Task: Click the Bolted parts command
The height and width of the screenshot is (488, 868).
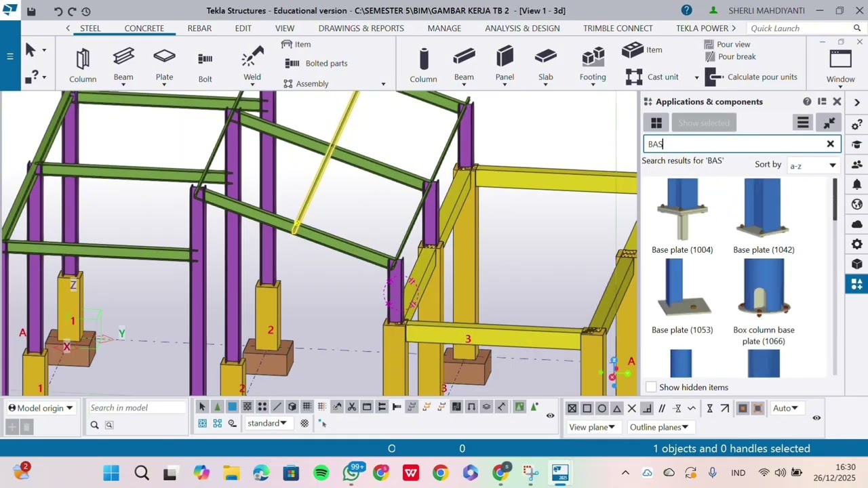Action: (x=317, y=63)
